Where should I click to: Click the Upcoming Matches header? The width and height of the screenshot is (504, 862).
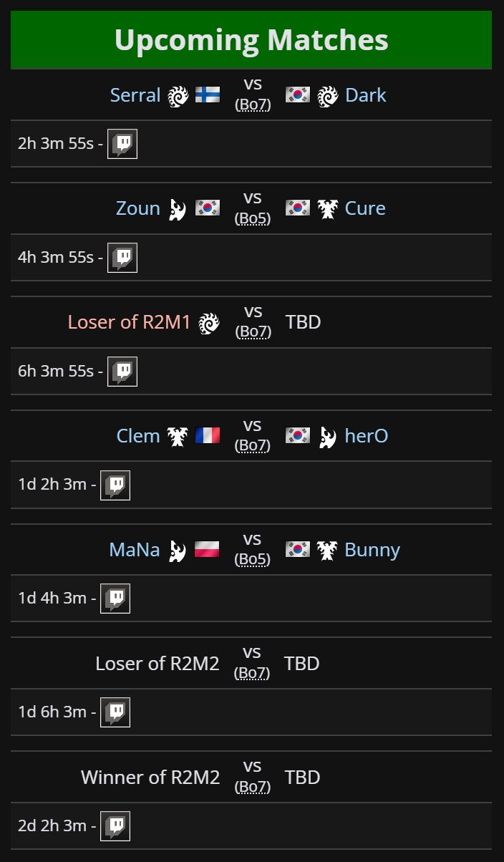251,40
